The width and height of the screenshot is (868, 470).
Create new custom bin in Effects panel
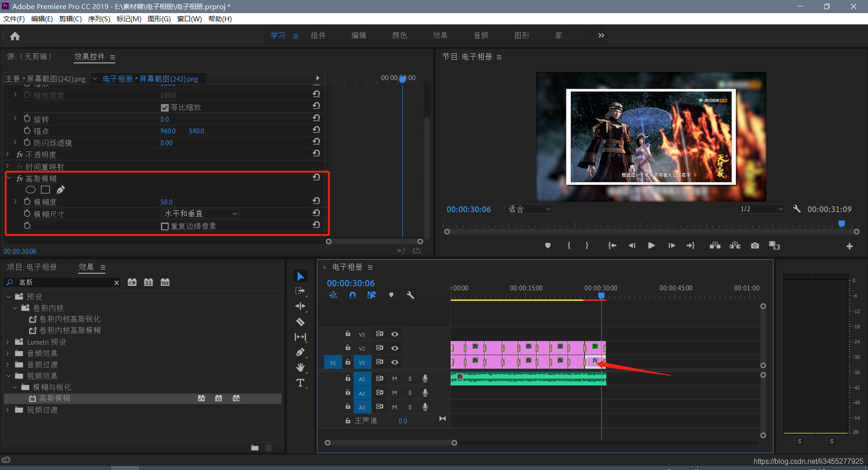click(x=255, y=448)
